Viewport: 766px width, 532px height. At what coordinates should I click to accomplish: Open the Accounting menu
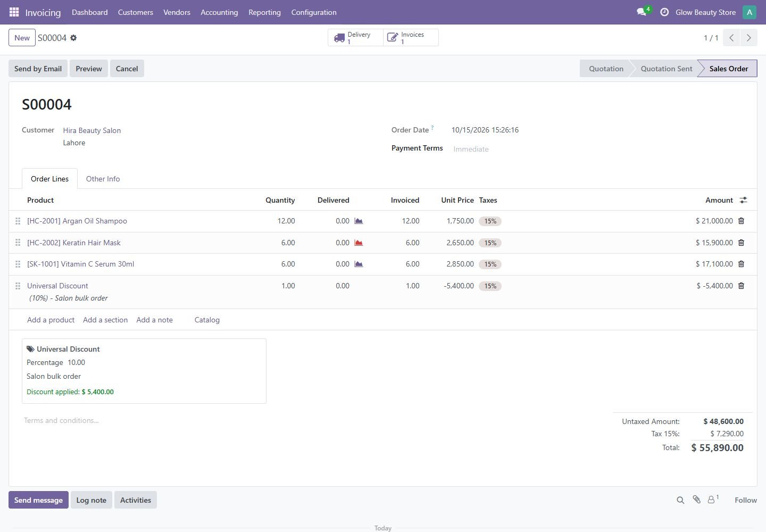tap(219, 12)
